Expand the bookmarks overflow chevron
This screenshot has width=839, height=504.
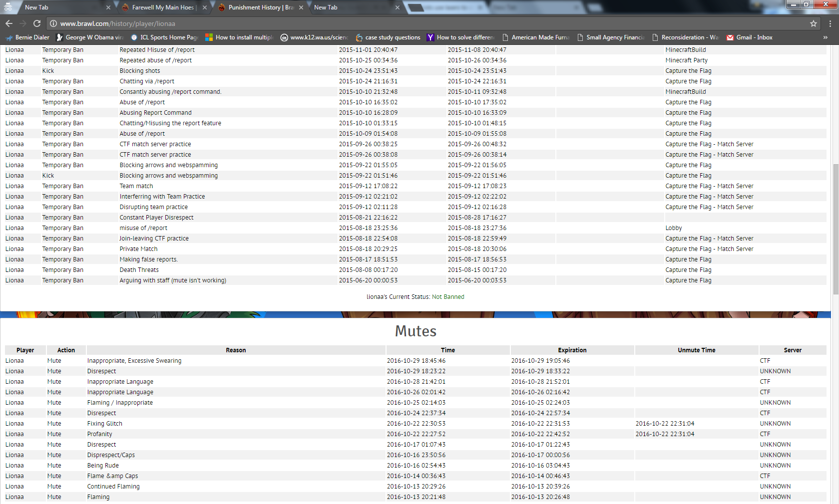click(826, 37)
